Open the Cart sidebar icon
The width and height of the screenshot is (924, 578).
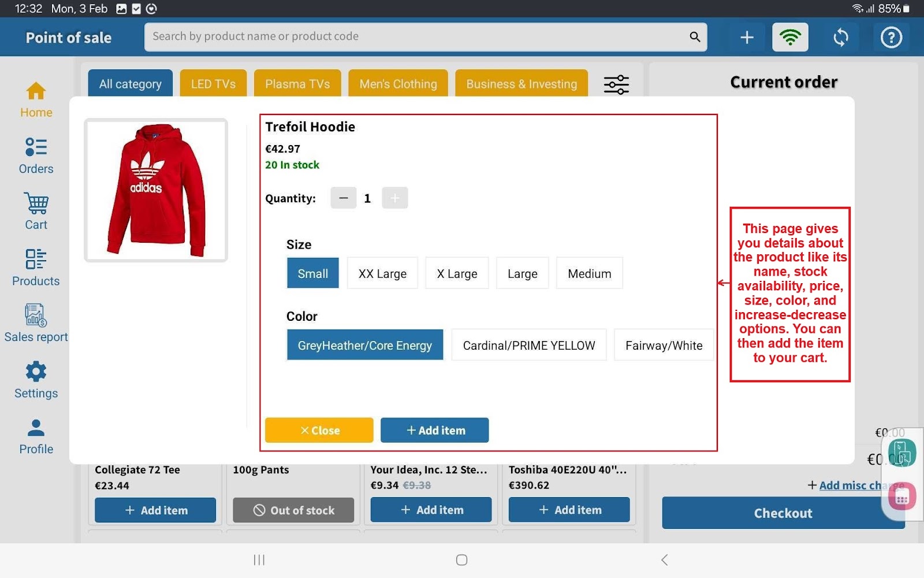pos(36,212)
